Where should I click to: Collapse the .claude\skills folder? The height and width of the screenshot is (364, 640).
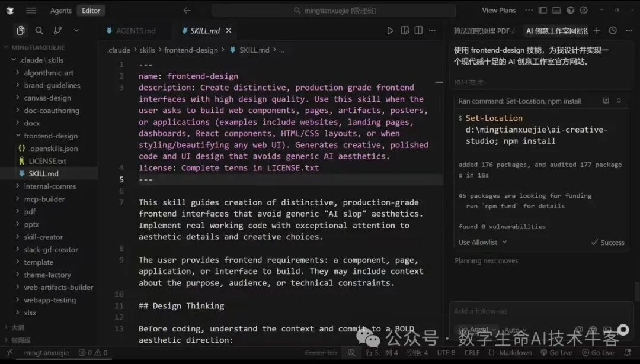(x=41, y=60)
